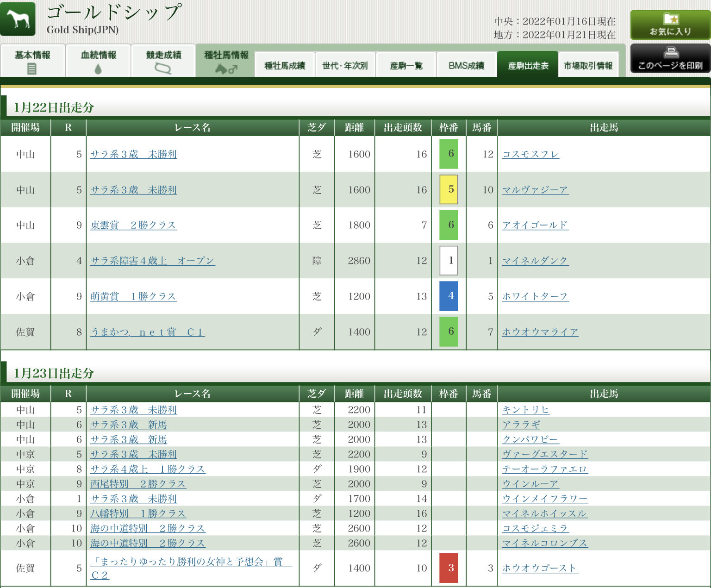Open the 競走成績 tab

pos(163,61)
